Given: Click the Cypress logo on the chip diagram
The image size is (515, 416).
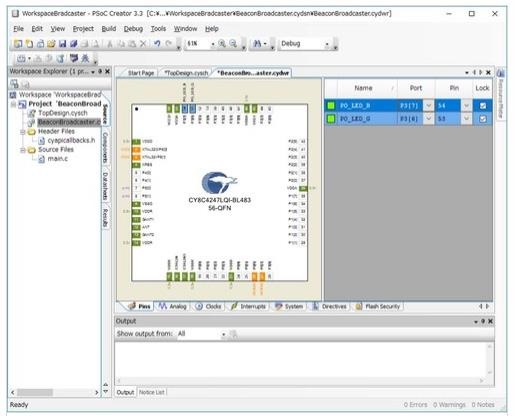Looking at the screenshot, I should click(x=219, y=182).
